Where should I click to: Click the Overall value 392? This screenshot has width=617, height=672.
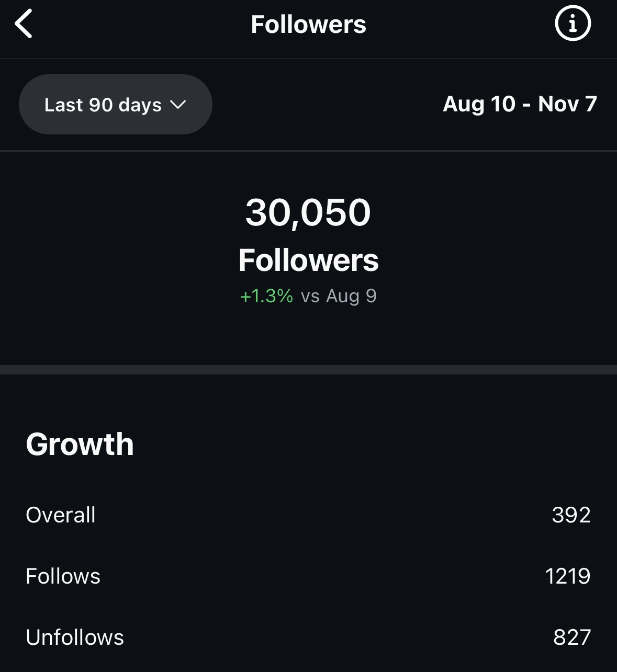[571, 515]
